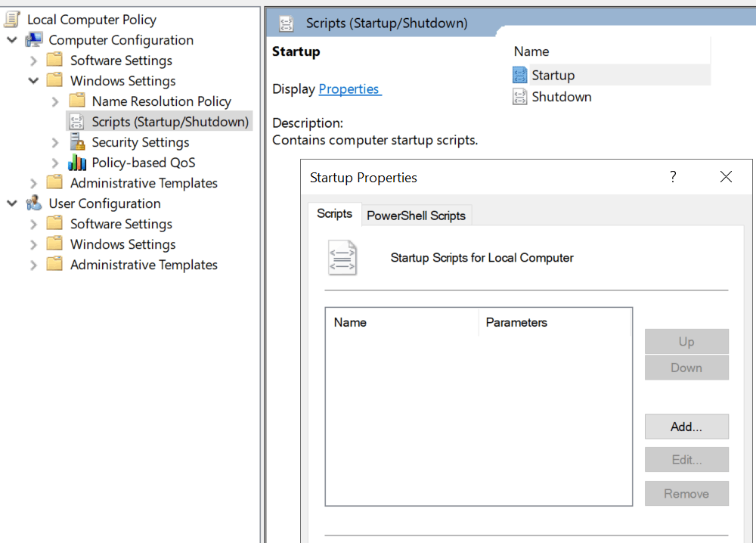Click the Security Settings lock icon
Viewport: 756px width, 543px height.
pos(77,141)
